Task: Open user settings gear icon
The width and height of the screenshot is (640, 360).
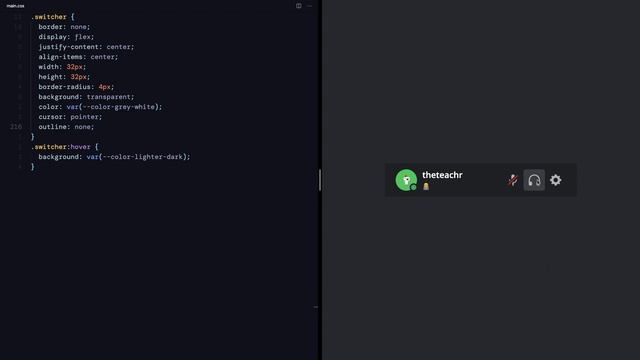Action: 556,180
